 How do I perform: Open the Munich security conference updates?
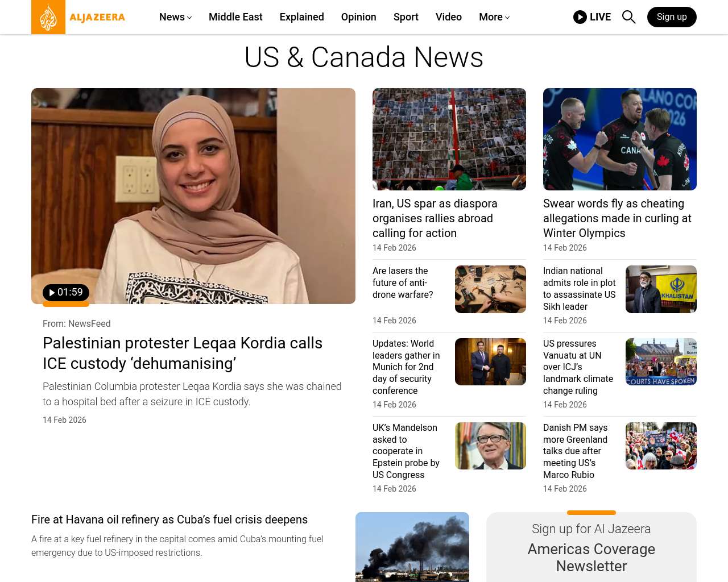406,367
